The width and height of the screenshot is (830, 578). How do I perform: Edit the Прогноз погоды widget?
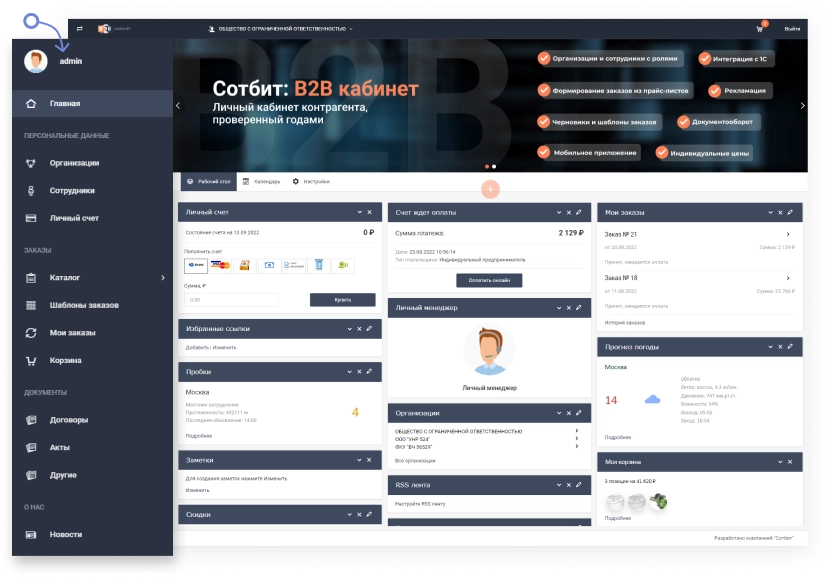(790, 347)
